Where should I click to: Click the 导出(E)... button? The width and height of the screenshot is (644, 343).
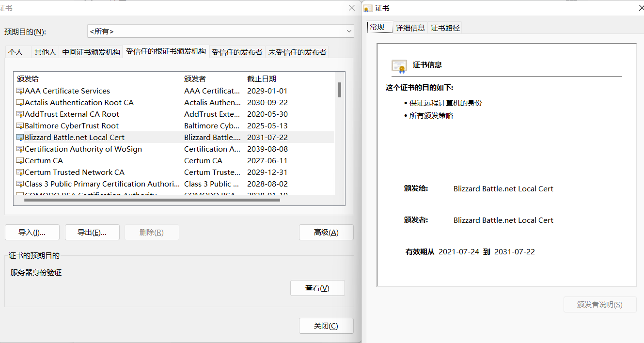[92, 232]
